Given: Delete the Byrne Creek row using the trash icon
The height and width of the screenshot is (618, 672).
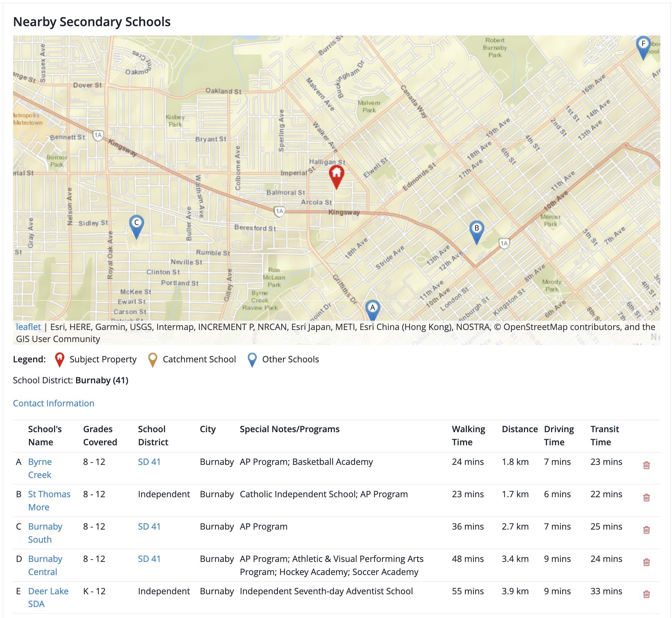Looking at the screenshot, I should tap(646, 465).
